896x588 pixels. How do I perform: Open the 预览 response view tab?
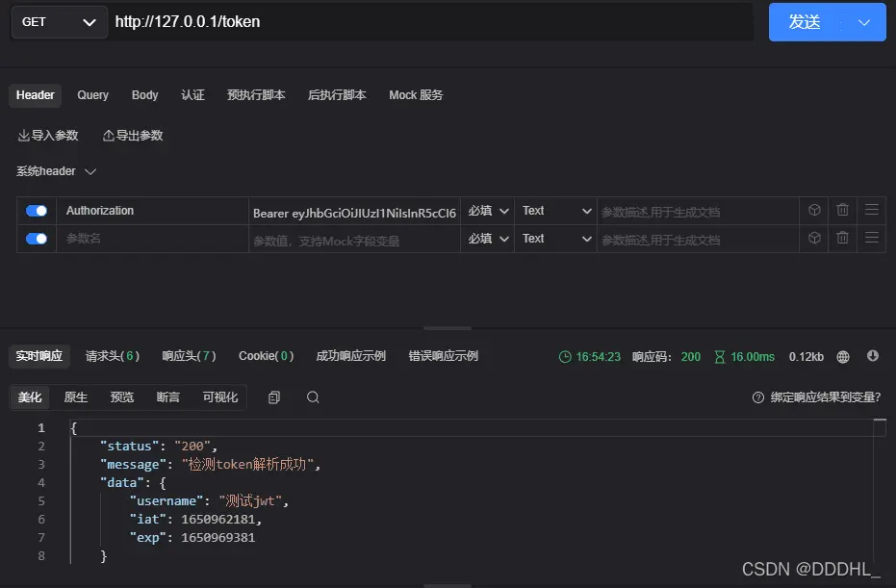point(121,396)
